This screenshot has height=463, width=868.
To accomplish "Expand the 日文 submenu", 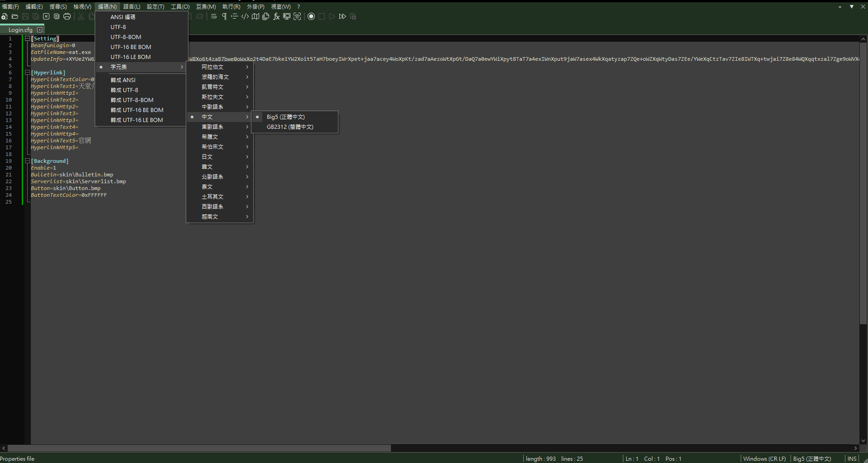I will click(x=220, y=157).
